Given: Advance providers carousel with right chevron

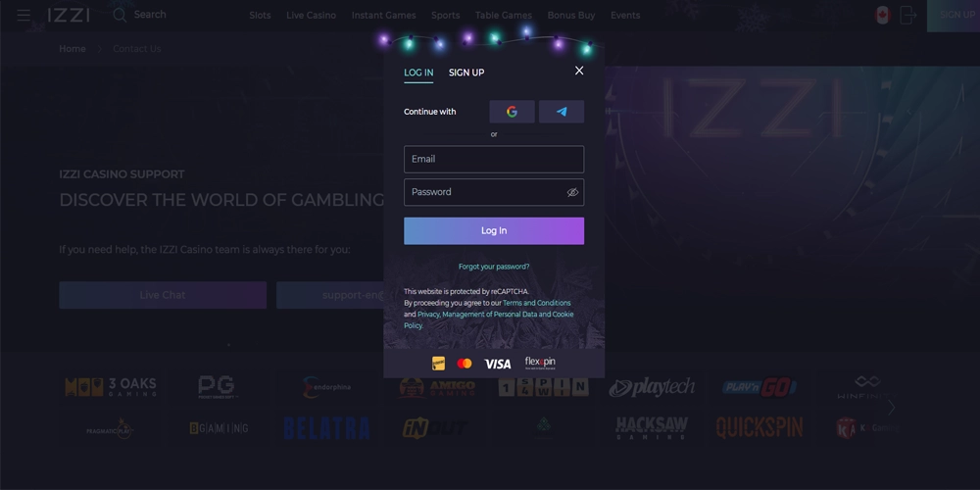Looking at the screenshot, I should (892, 408).
